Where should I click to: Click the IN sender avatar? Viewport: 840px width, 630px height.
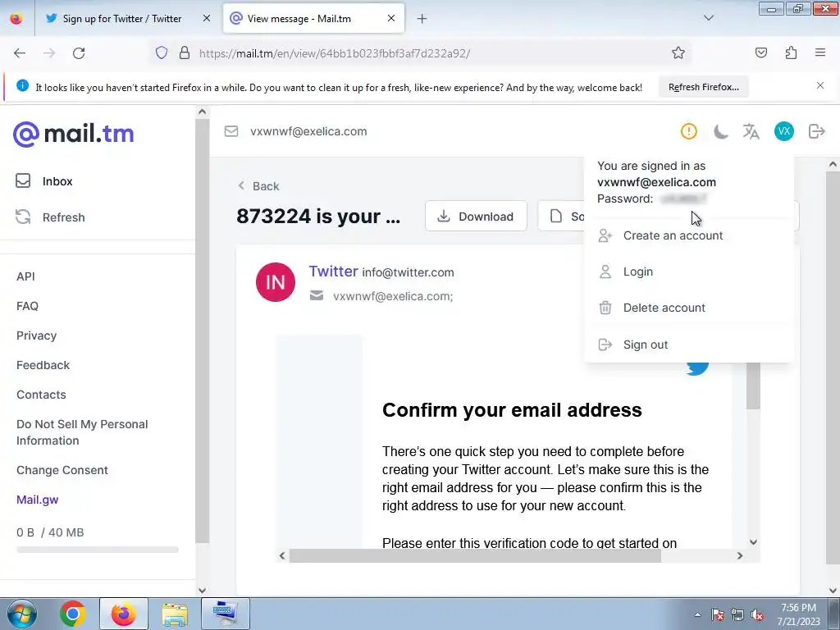(276, 282)
